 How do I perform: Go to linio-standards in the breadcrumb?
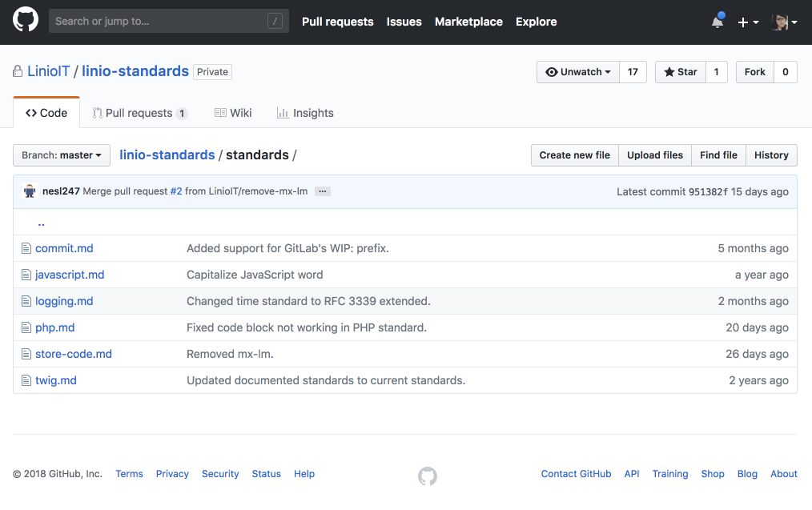pyautogui.click(x=167, y=155)
